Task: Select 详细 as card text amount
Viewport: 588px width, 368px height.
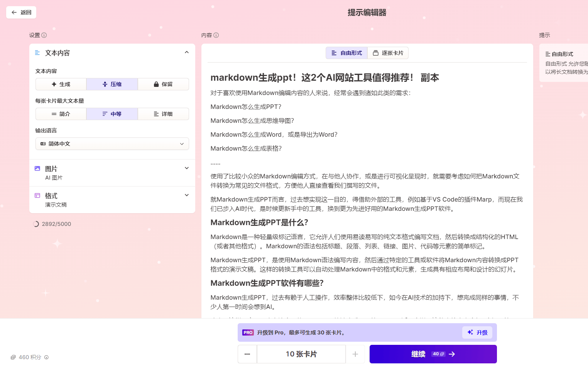Action: click(x=163, y=114)
